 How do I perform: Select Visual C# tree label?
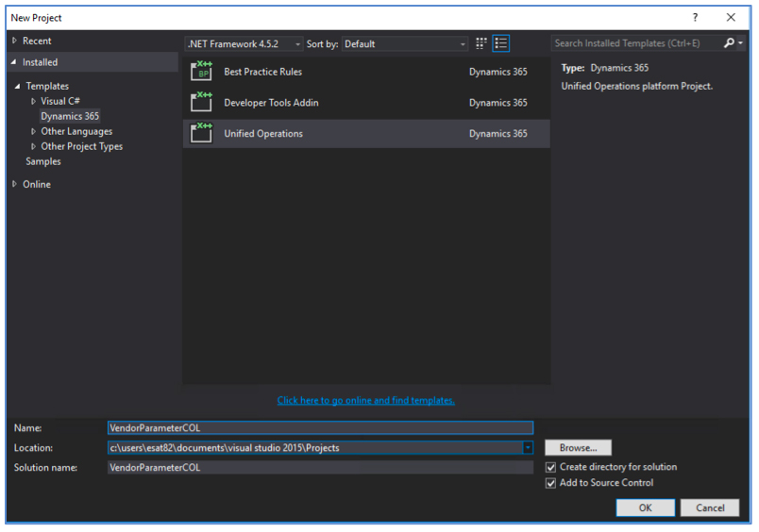[60, 101]
